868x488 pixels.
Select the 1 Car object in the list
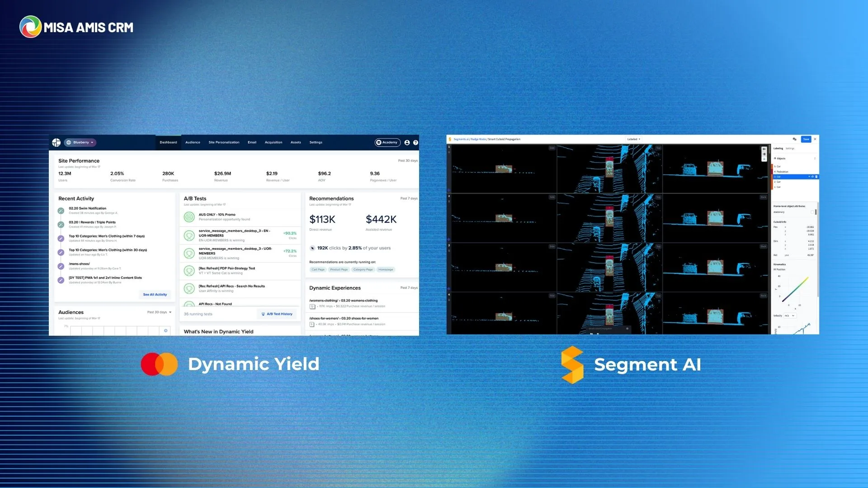point(795,187)
